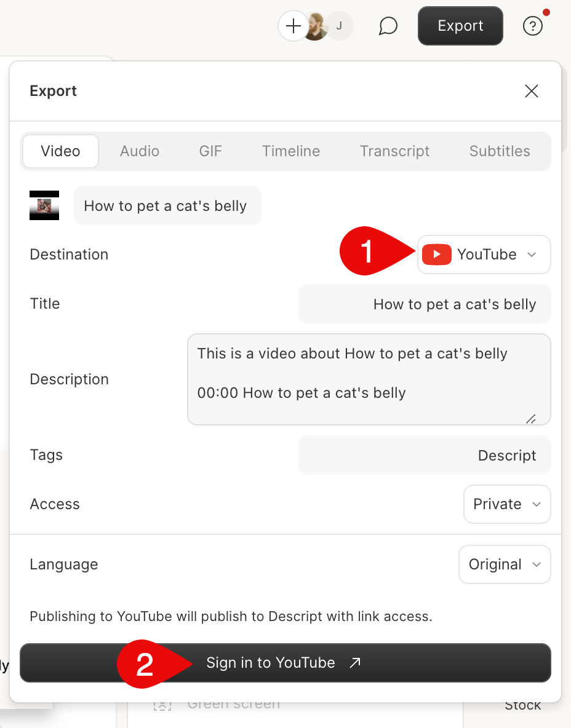The width and height of the screenshot is (571, 728).
Task: Switch to the Transcript tab
Action: click(394, 151)
